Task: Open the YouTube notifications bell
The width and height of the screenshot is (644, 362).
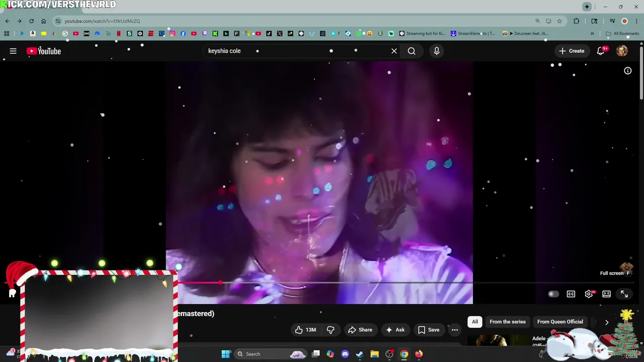Action: (x=601, y=51)
